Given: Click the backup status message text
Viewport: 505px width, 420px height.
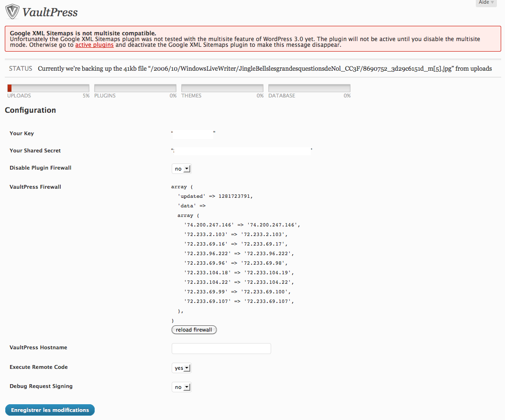Looking at the screenshot, I should (x=265, y=68).
